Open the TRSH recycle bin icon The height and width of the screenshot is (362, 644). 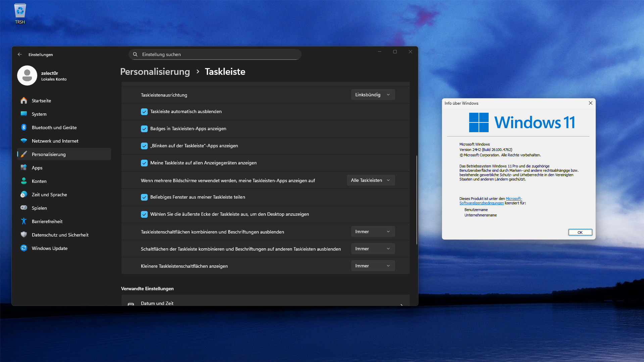coord(20,14)
